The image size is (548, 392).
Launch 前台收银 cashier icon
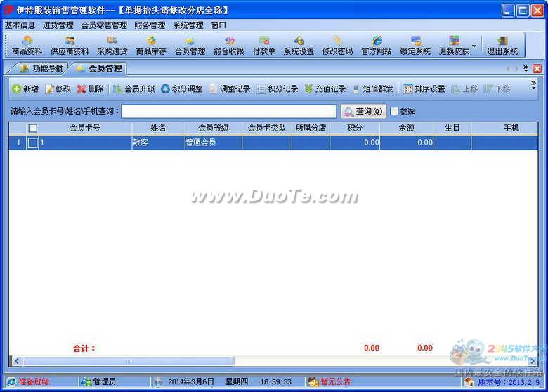228,46
